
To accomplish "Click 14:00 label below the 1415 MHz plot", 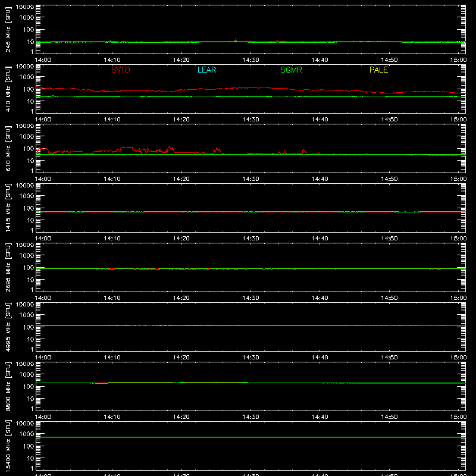I will [x=43, y=239].
